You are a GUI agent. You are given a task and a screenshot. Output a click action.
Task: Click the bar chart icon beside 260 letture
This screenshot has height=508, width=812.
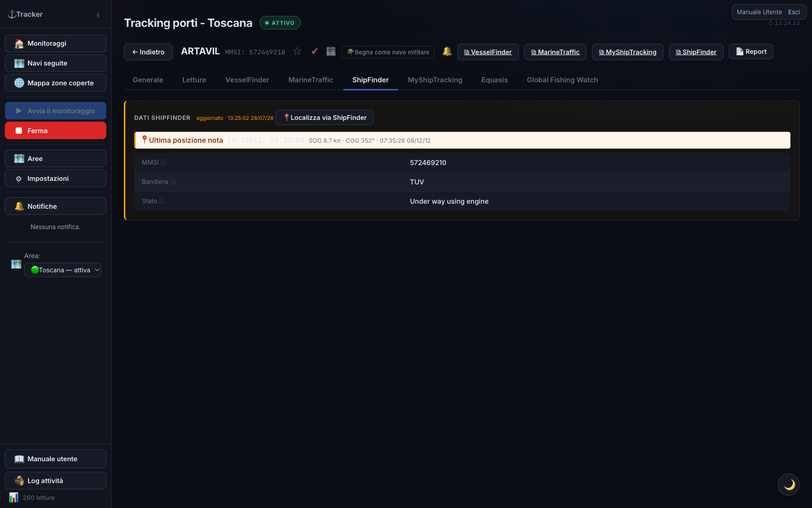pyautogui.click(x=14, y=497)
